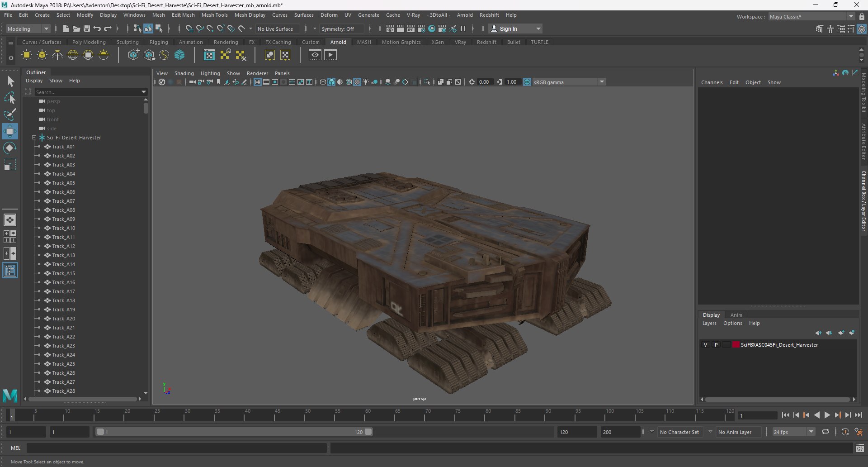Switch to the Poly Modeling shelf tab
Screen dimensions: 868x467
(x=89, y=42)
